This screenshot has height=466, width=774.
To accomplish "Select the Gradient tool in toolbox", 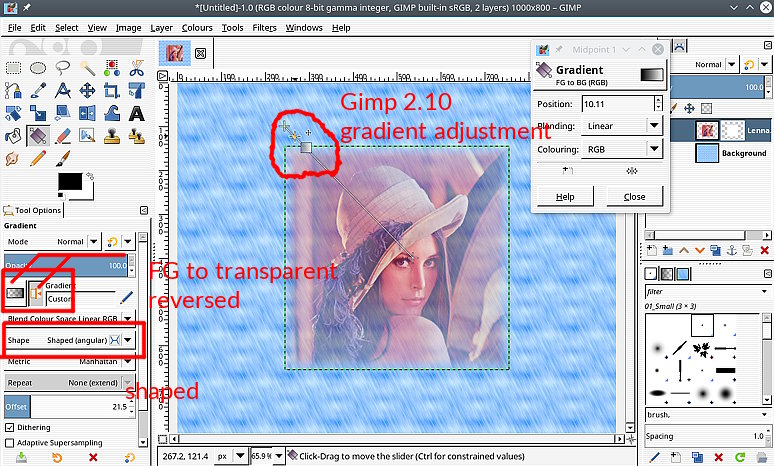I will point(38,136).
